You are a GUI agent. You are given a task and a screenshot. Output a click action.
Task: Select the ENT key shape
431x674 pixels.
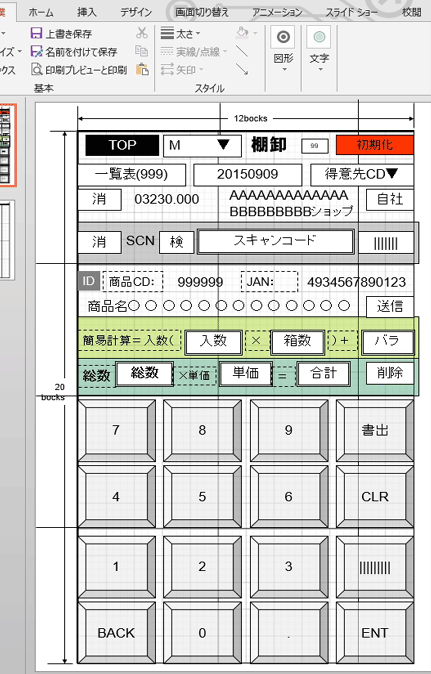[375, 632]
